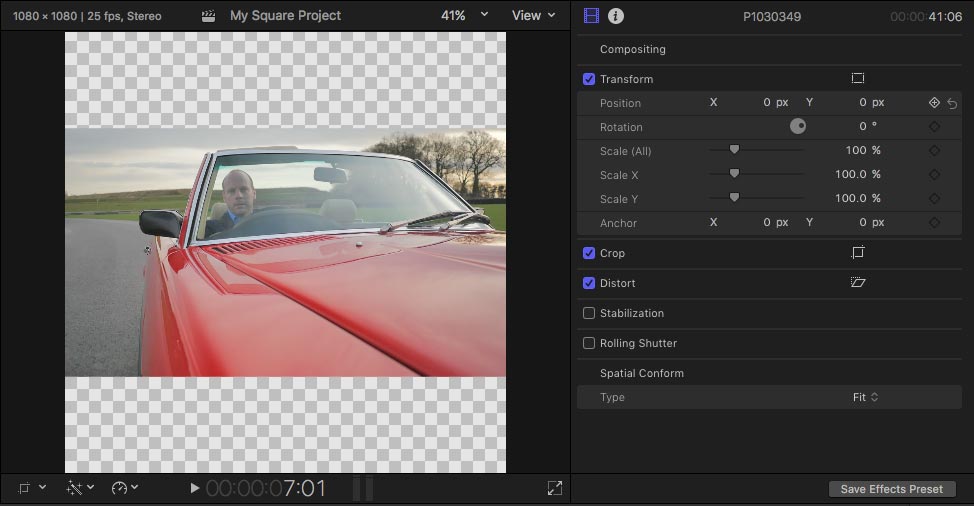974x506 pixels.
Task: Open the Spatial Conform Type Fit popup
Action: 865,397
